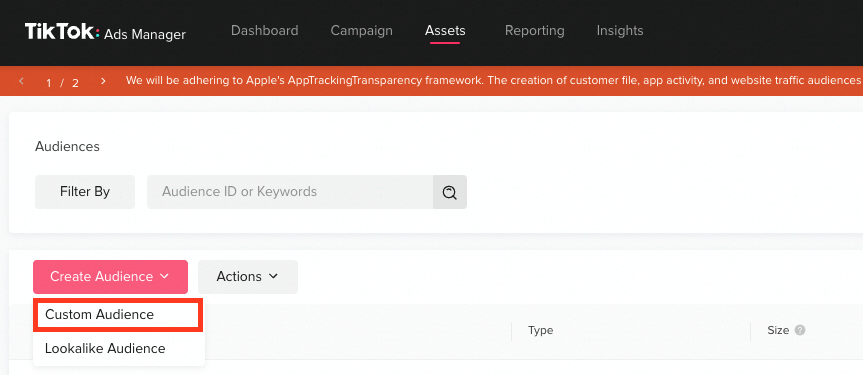Show next announcement with right chevron

pyautogui.click(x=103, y=81)
